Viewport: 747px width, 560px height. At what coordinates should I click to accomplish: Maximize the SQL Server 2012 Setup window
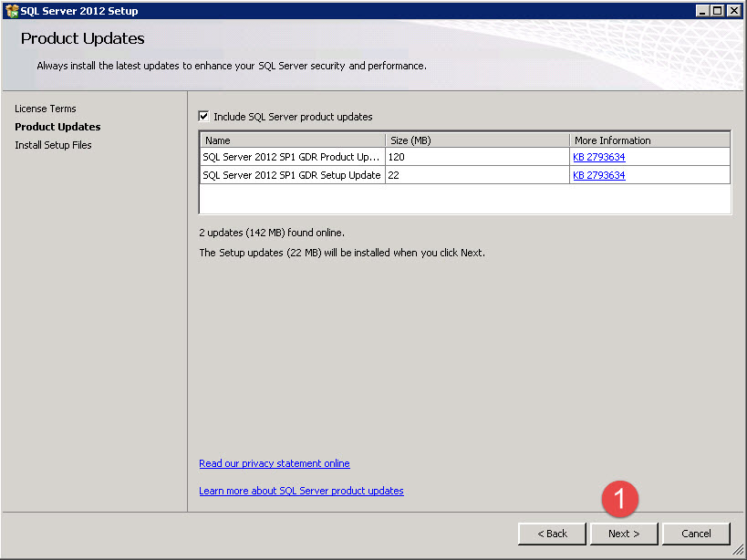click(x=718, y=10)
